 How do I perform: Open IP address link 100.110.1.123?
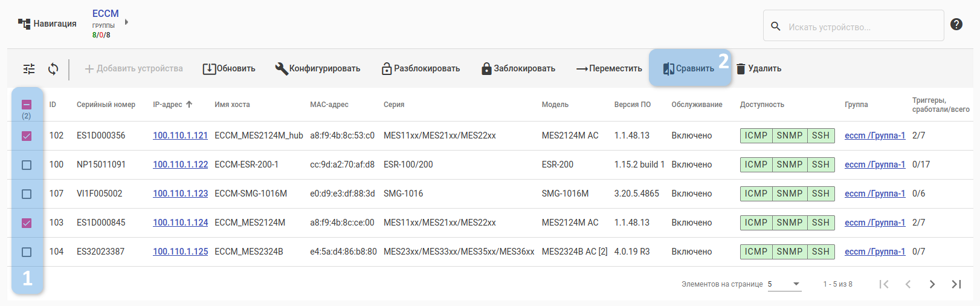(x=180, y=194)
